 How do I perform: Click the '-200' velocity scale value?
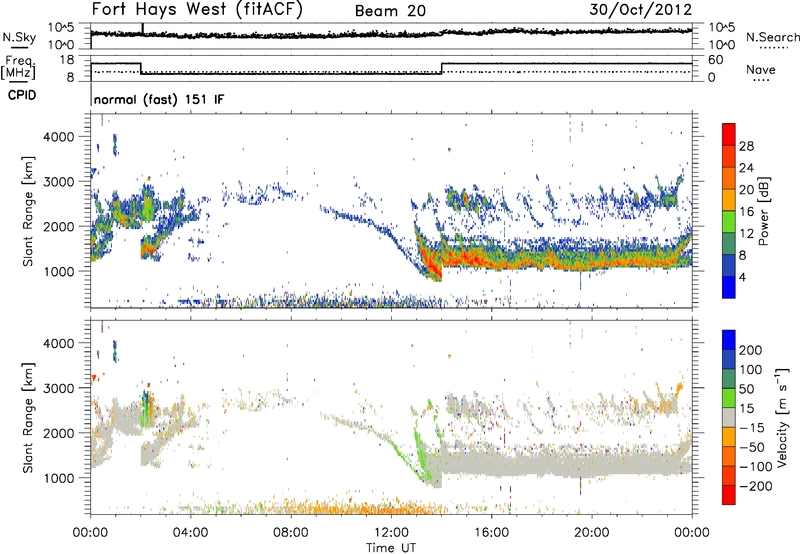[x=755, y=486]
